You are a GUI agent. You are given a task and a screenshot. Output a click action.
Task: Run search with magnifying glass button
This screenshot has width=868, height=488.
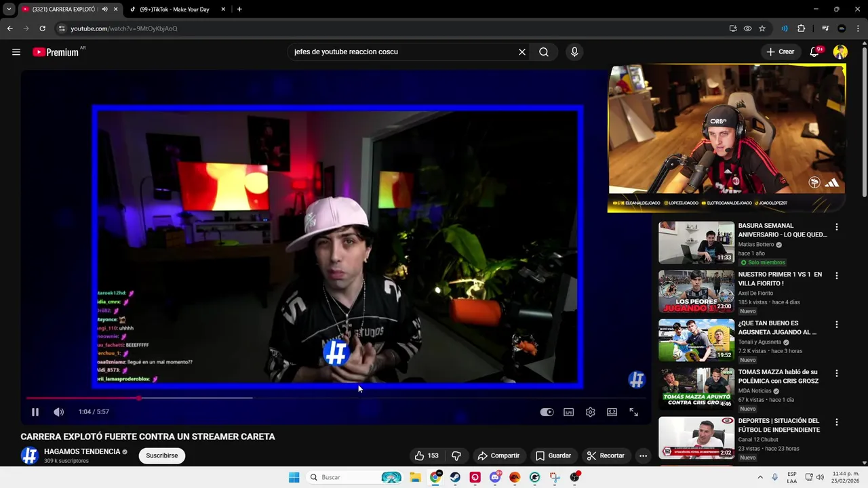[544, 52]
